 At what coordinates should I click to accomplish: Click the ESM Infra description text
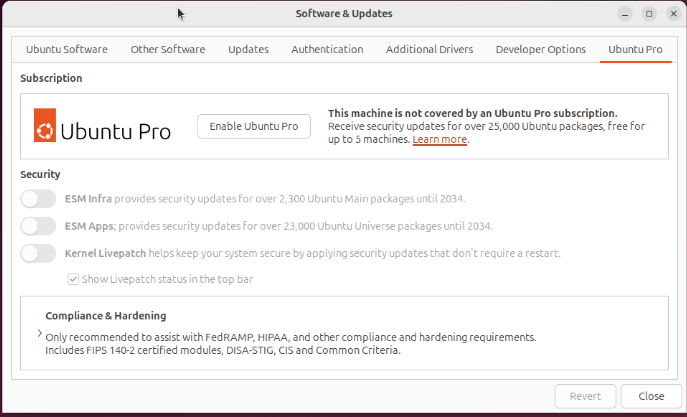265,199
